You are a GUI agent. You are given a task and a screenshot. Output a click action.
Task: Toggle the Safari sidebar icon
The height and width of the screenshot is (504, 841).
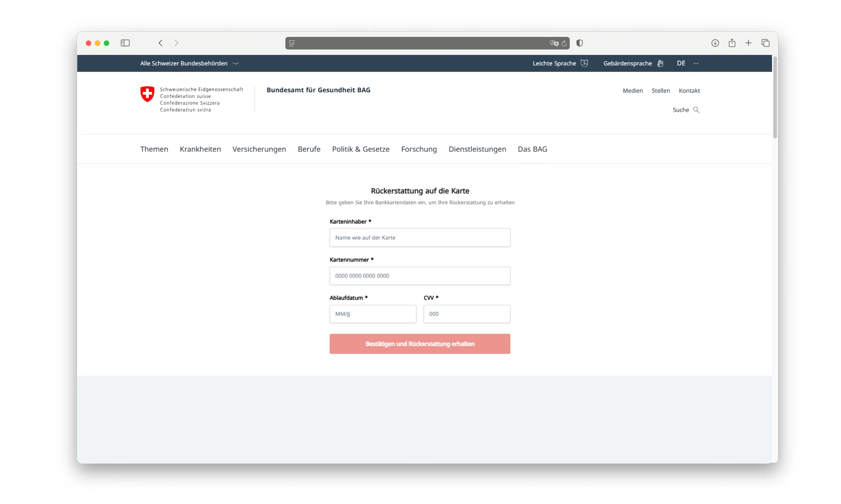point(125,43)
